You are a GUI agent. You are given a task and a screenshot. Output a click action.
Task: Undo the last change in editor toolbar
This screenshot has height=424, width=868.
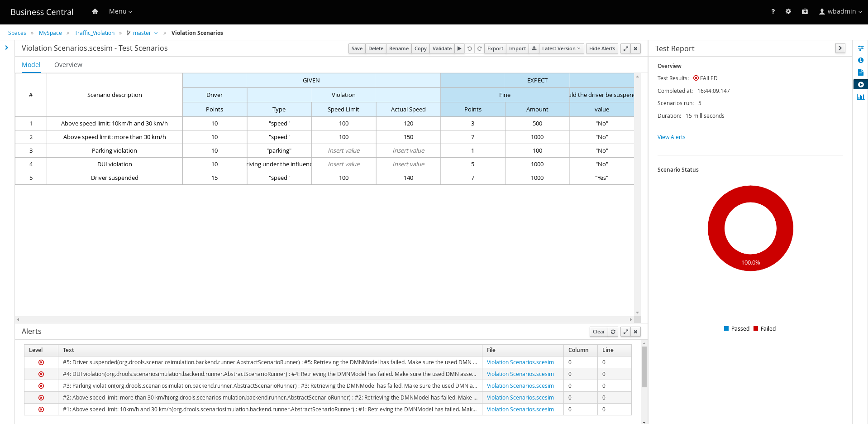click(x=470, y=48)
